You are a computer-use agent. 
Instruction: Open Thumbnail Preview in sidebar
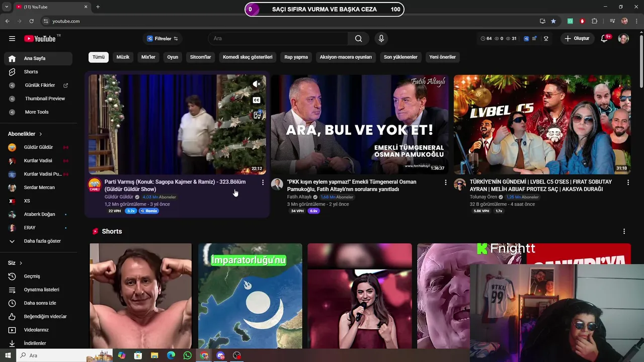(x=38, y=99)
